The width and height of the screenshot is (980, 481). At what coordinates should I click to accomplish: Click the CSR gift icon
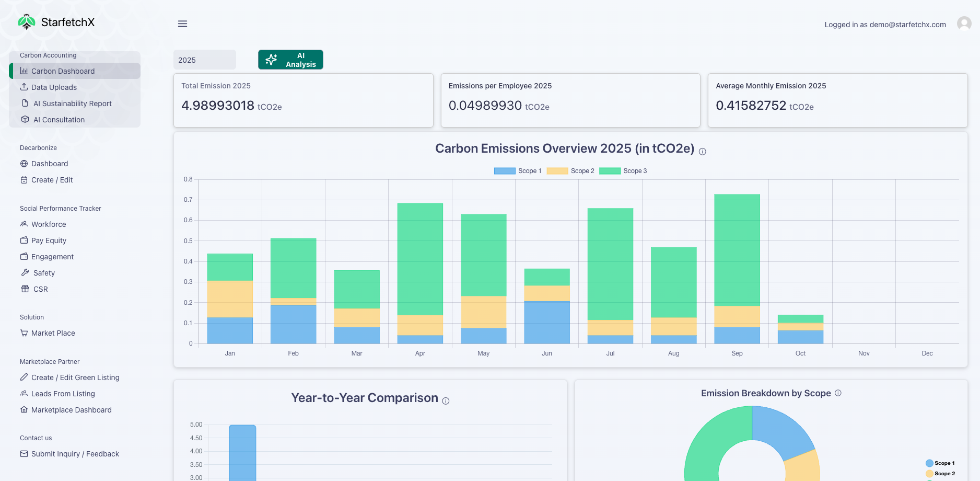click(24, 289)
